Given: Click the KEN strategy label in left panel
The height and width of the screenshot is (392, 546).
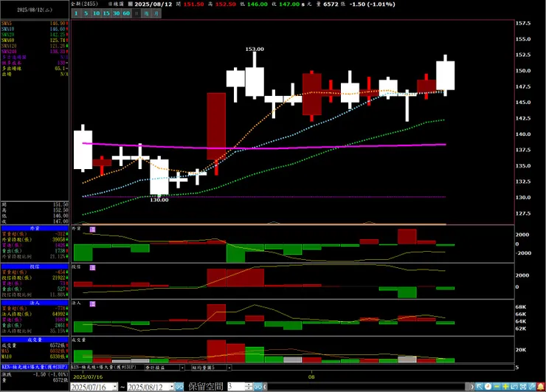Looking at the screenshot, I should 35,367.
